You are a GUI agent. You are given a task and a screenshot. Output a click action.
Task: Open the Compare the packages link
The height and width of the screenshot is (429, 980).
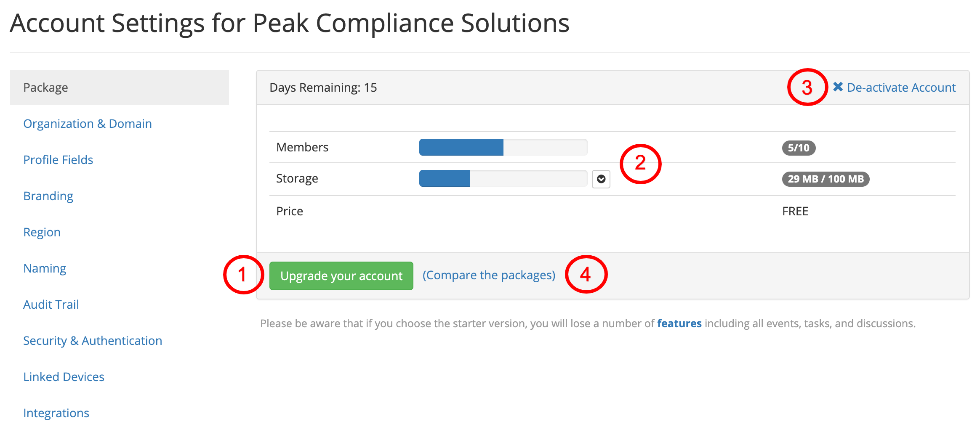click(489, 275)
